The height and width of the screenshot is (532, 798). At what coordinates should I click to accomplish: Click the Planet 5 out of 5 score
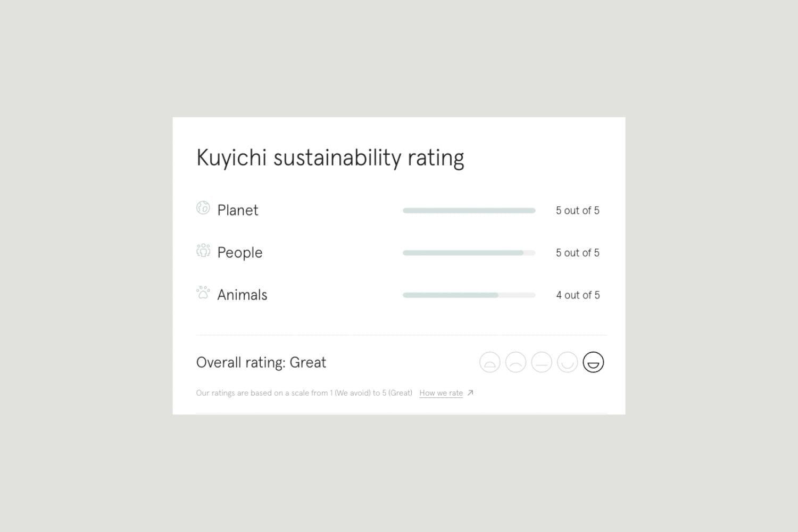(x=578, y=211)
